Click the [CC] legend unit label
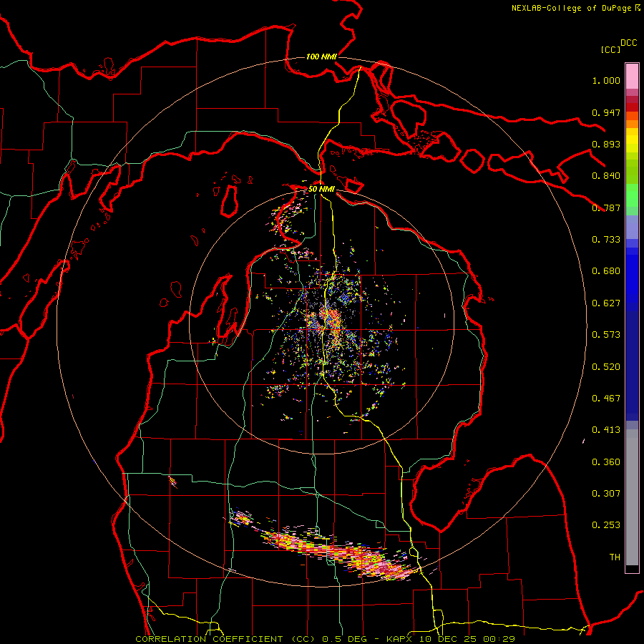Image resolution: width=644 pixels, height=644 pixels. (610, 49)
